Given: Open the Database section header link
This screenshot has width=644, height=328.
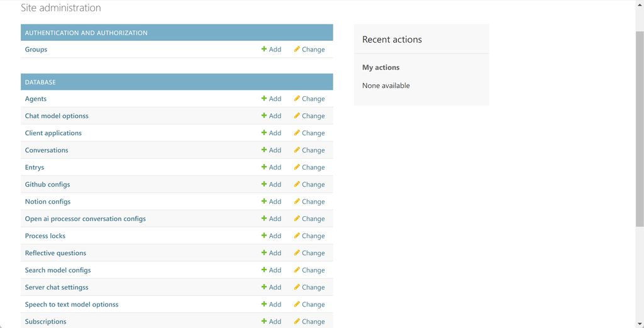Looking at the screenshot, I should coord(40,82).
